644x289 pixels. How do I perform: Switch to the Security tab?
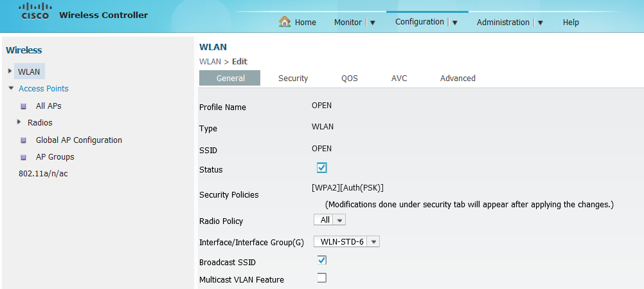(293, 79)
